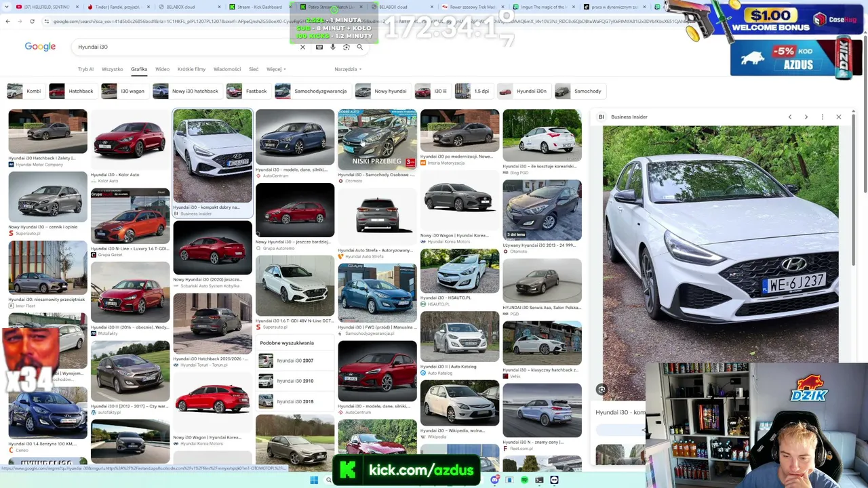
Task: Apply the Hyundai i30n filter chip
Action: point(523,91)
